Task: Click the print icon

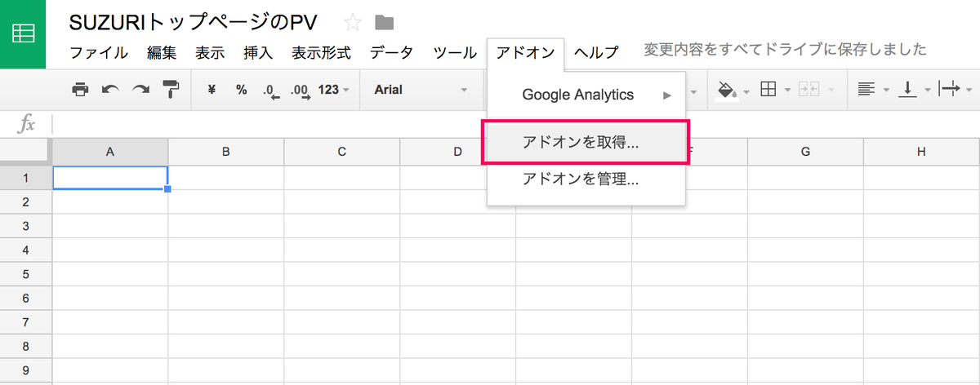Action: pyautogui.click(x=80, y=90)
